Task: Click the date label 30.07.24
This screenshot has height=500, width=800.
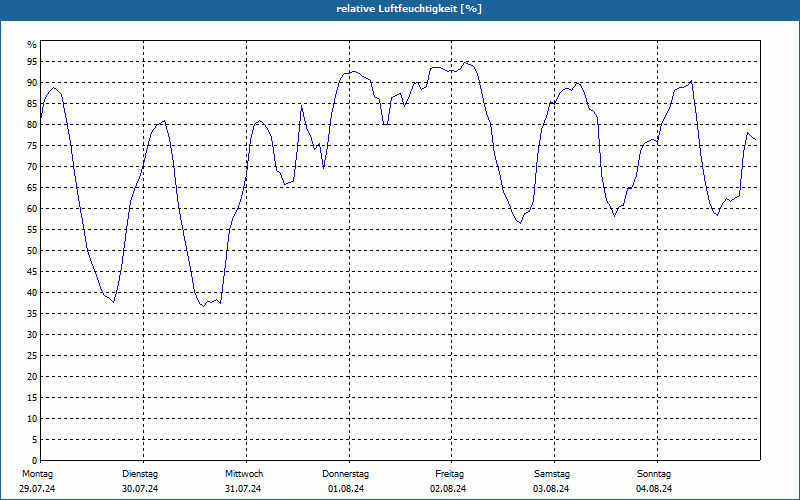Action: (x=140, y=489)
